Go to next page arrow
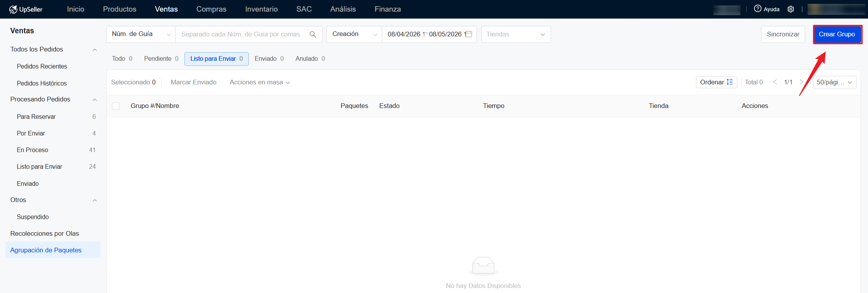The height and width of the screenshot is (293, 868). click(x=802, y=82)
